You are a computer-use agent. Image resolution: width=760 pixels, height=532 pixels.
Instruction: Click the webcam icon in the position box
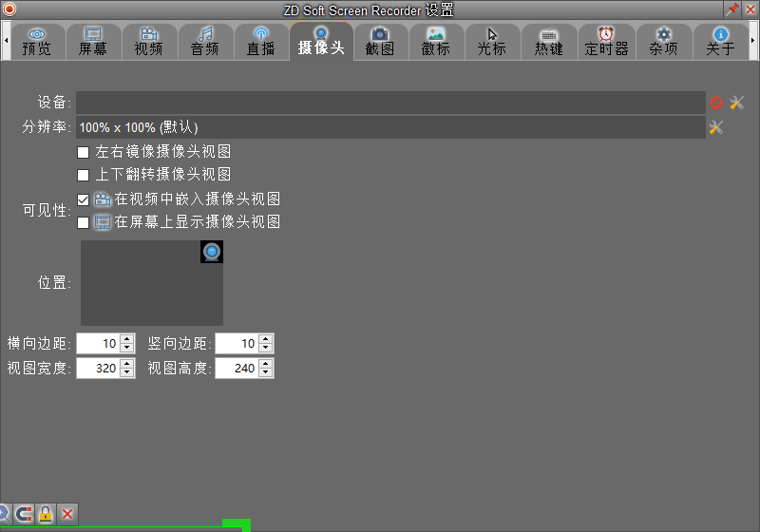click(x=212, y=252)
